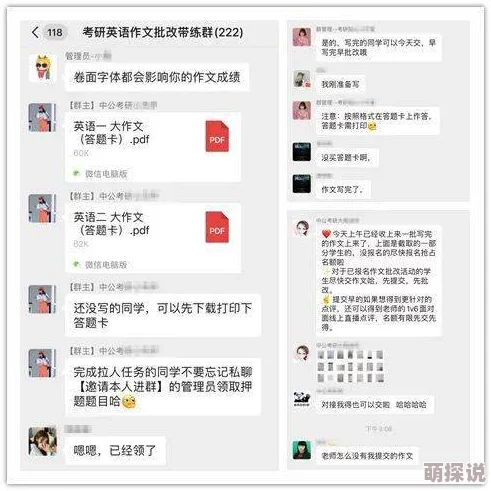Tap the back arrow beside 118
Viewport: 491px width, 491px height.
[35, 32]
